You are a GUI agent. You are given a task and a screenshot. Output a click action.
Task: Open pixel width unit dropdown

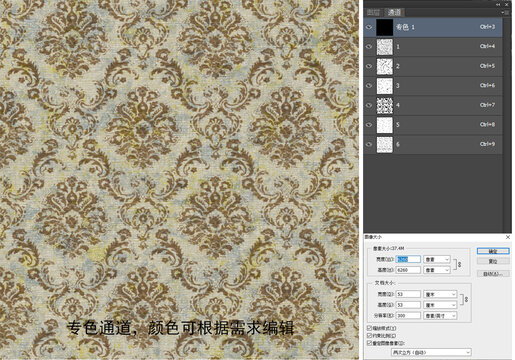pos(437,259)
